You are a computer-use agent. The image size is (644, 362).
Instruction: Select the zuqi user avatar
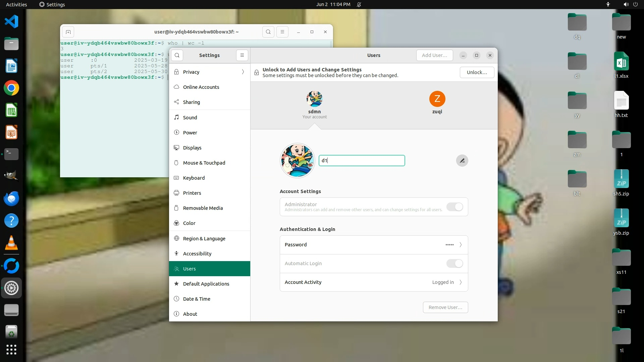tap(437, 99)
